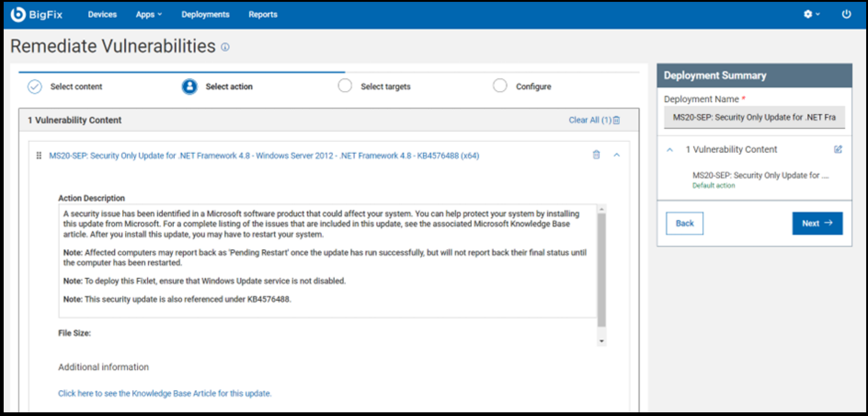Screen dimensions: 868x416
Task: Click the File Size label
Action: (74, 333)
